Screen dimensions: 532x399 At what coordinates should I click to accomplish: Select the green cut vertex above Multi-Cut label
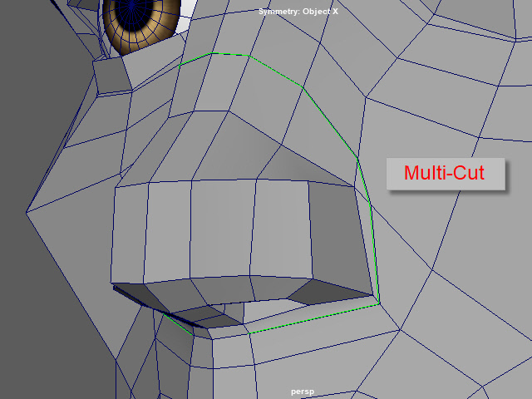click(x=357, y=158)
